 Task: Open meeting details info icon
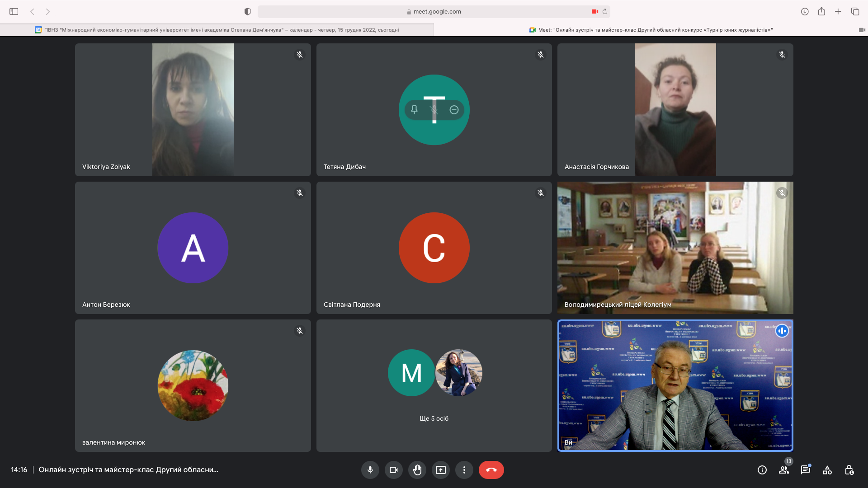[762, 470]
